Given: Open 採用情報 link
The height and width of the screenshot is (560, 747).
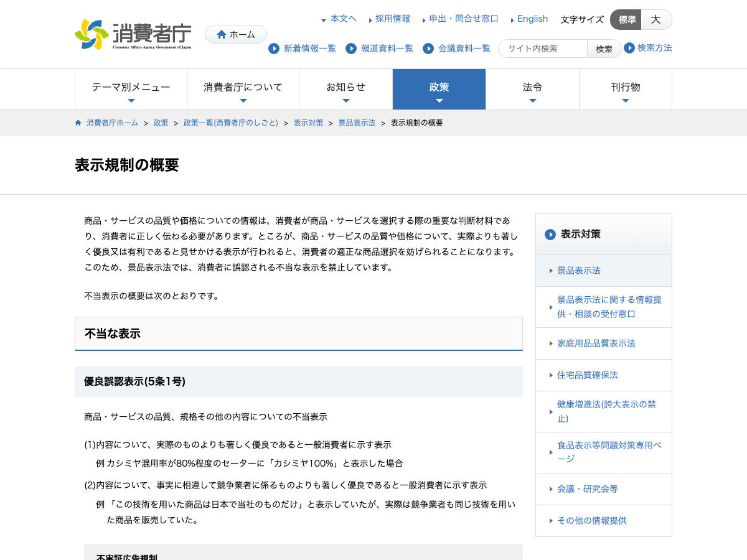Looking at the screenshot, I should [393, 19].
